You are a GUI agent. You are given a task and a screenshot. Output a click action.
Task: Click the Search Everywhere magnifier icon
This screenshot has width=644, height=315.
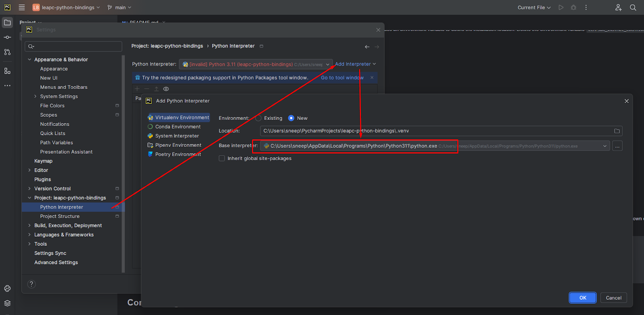[x=633, y=7]
